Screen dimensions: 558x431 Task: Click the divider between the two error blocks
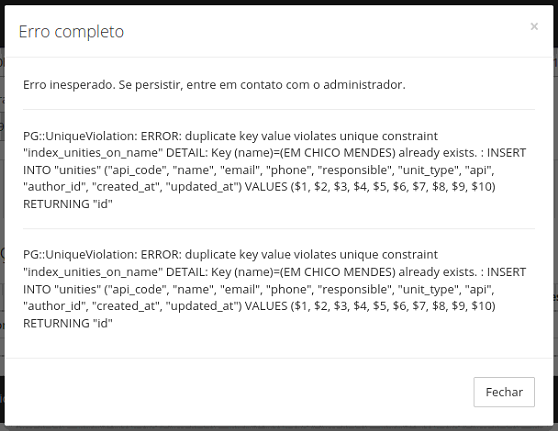coord(279,228)
